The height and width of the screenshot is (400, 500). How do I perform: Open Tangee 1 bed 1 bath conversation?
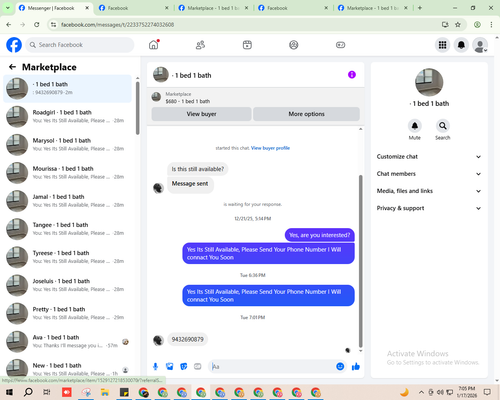pos(68,229)
